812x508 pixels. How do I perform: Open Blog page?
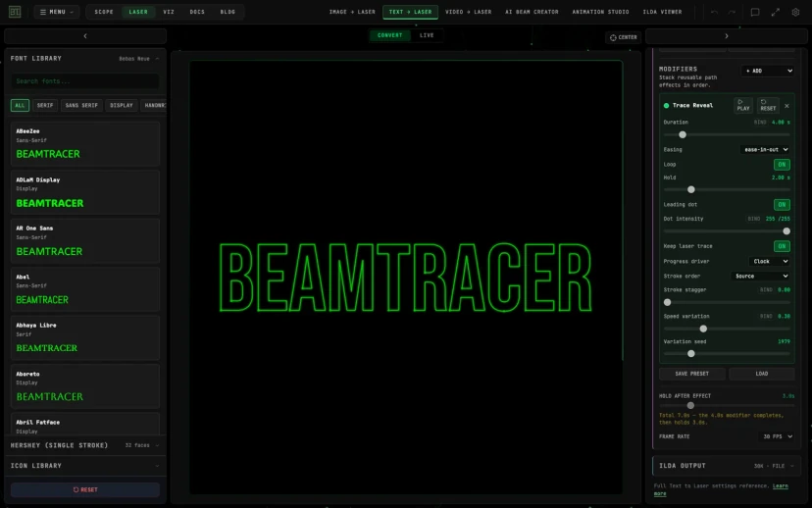pyautogui.click(x=228, y=12)
